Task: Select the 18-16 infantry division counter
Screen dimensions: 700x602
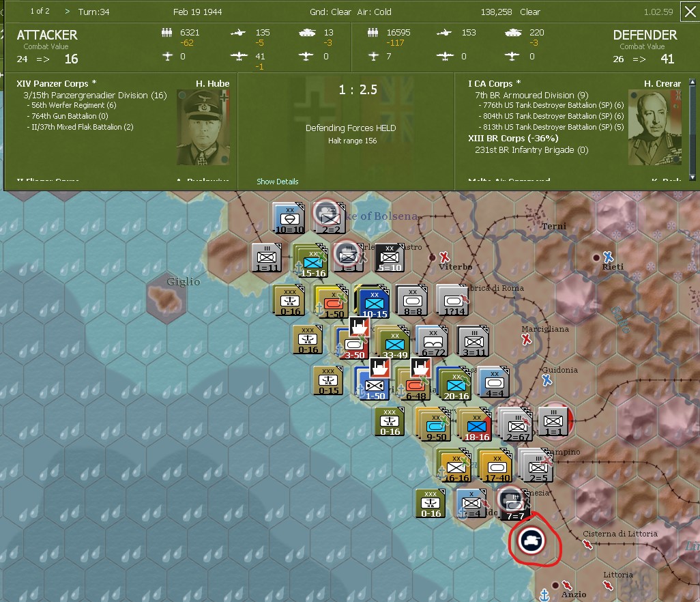Action: click(475, 425)
